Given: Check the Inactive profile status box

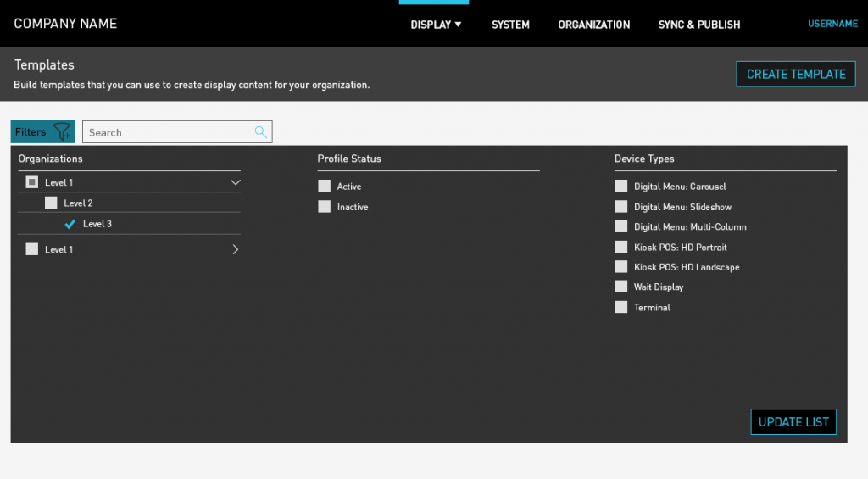Looking at the screenshot, I should click(324, 207).
